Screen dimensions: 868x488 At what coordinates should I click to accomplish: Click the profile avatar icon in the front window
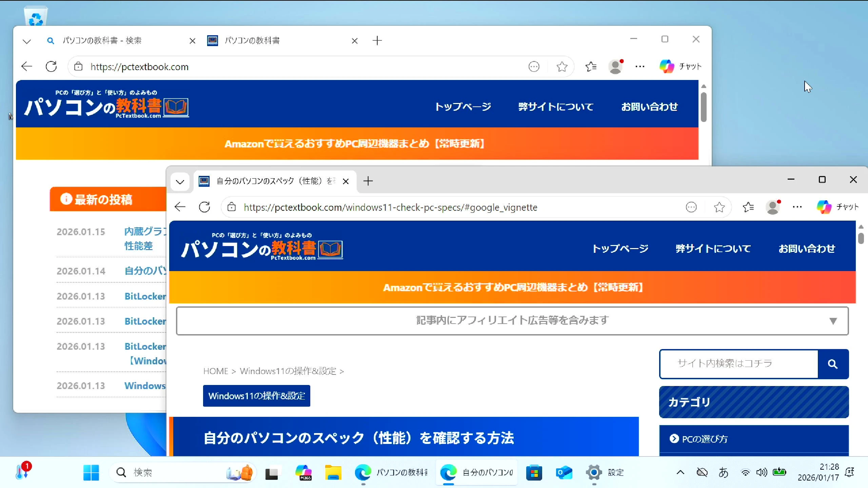[x=773, y=207]
